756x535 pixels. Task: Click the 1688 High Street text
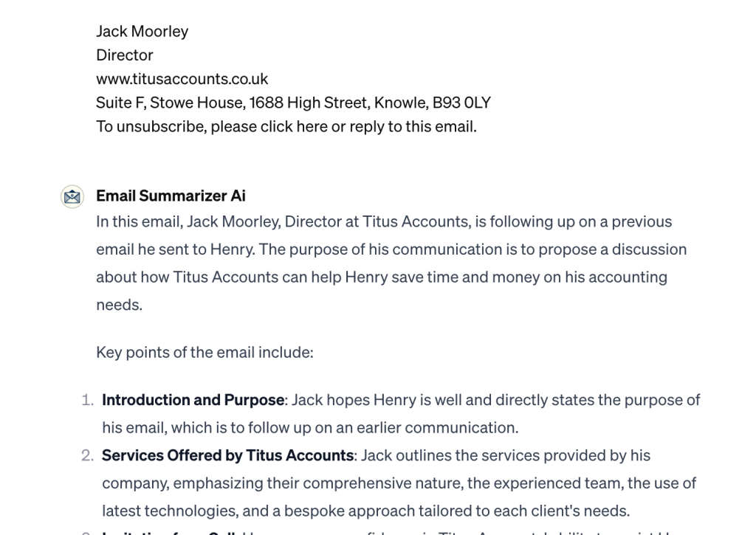click(x=309, y=103)
